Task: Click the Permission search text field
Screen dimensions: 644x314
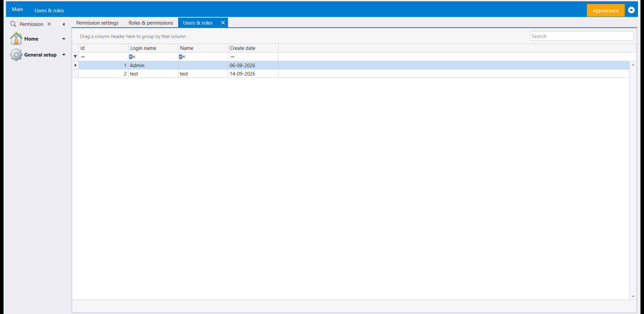Action: coord(31,24)
